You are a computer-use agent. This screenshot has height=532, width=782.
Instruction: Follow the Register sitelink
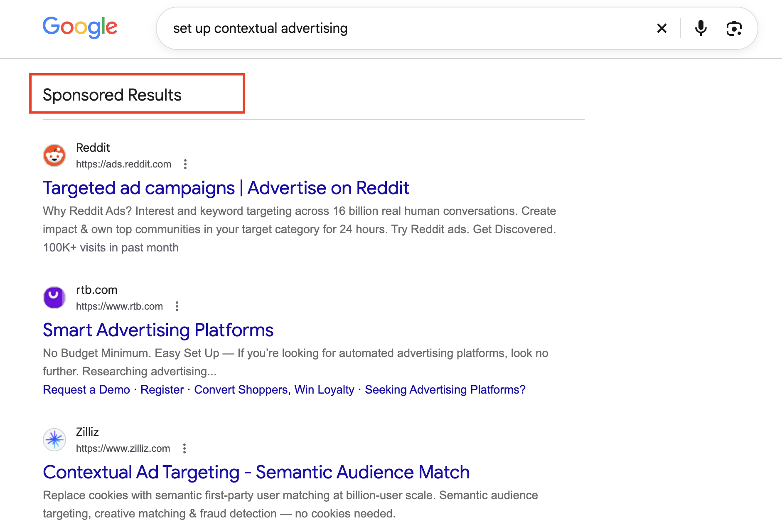162,389
